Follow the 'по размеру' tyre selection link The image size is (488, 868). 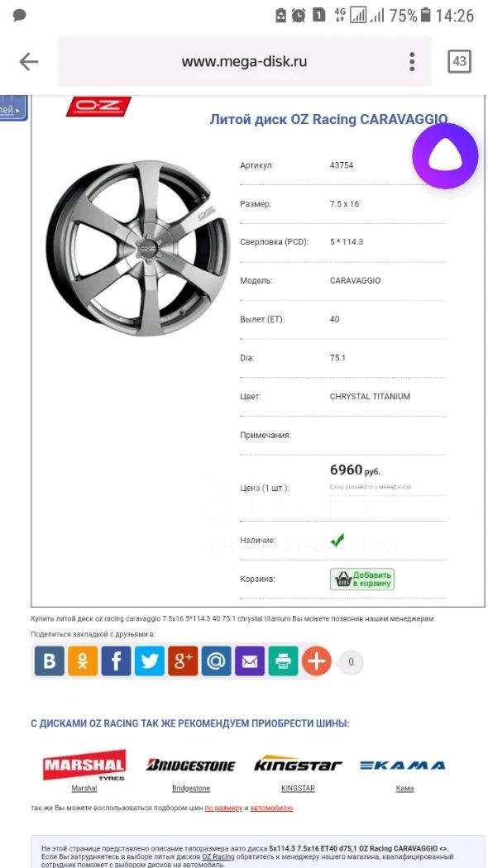tap(224, 808)
